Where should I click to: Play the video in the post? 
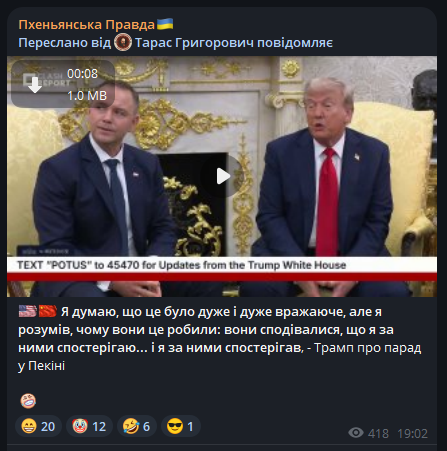(x=223, y=176)
